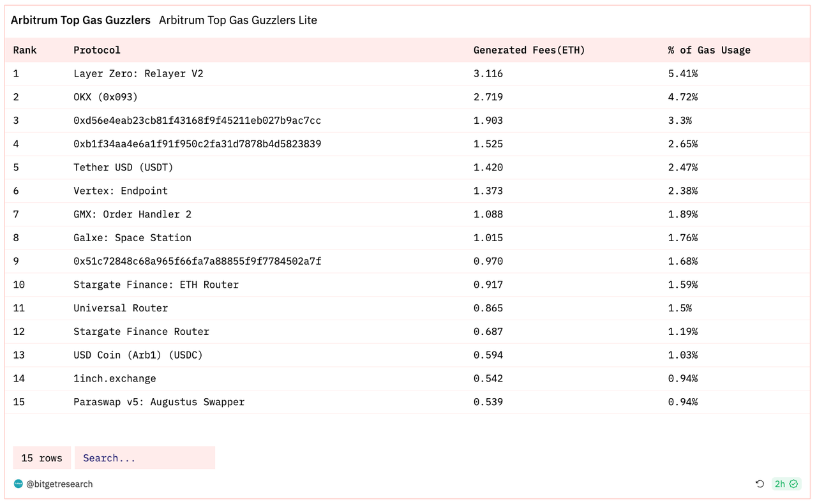The width and height of the screenshot is (817, 504).
Task: Click the 3.3% gas usage value
Action: tap(680, 121)
